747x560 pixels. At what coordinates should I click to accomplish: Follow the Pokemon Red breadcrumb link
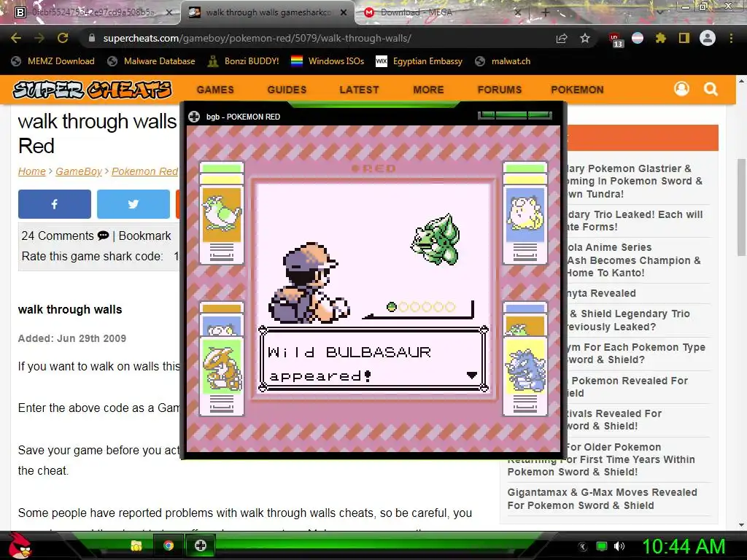145,171
